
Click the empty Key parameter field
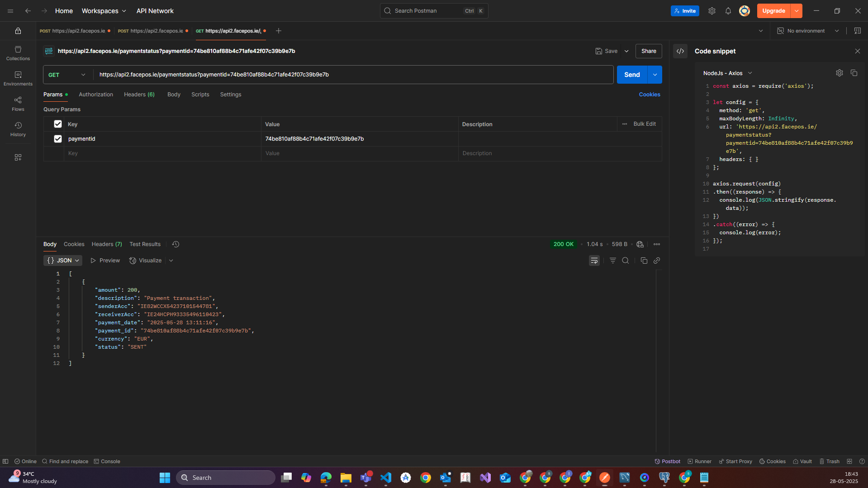coord(162,153)
